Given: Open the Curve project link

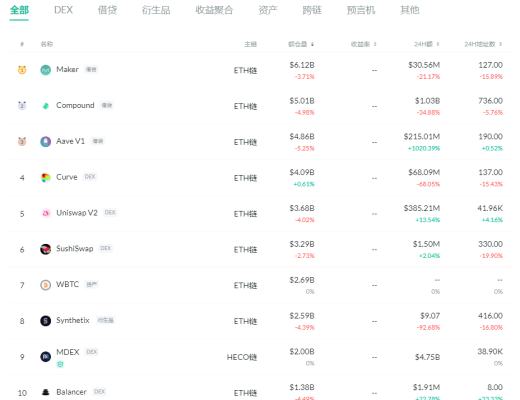Looking at the screenshot, I should 67,177.
